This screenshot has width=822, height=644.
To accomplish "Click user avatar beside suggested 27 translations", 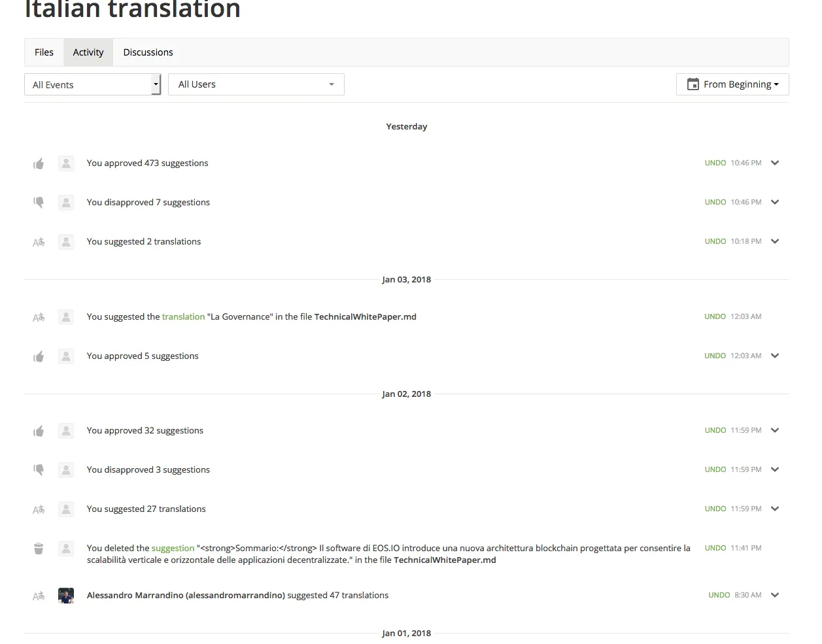I will (66, 509).
